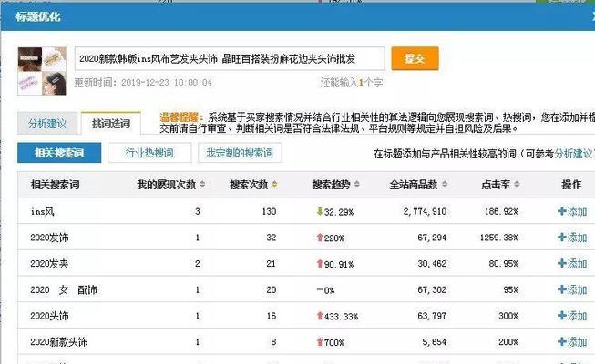Screen dimensions: 595x364
Task: Click product count 67,294
Action: [x=432, y=238]
